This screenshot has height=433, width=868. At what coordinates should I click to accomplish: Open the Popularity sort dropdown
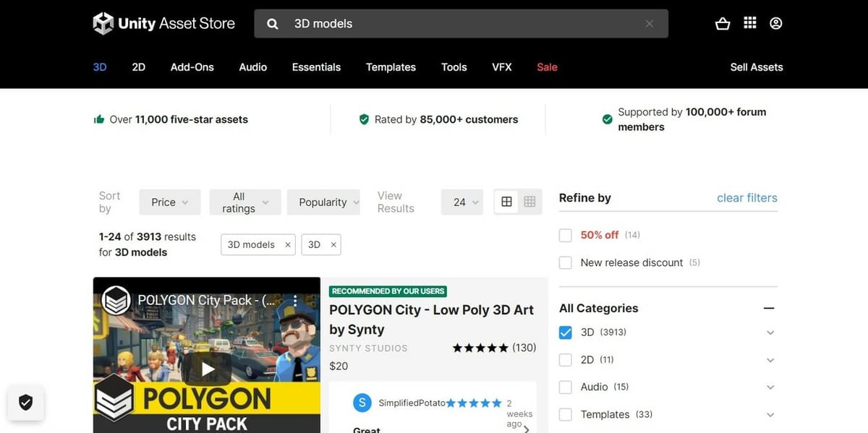click(x=323, y=202)
